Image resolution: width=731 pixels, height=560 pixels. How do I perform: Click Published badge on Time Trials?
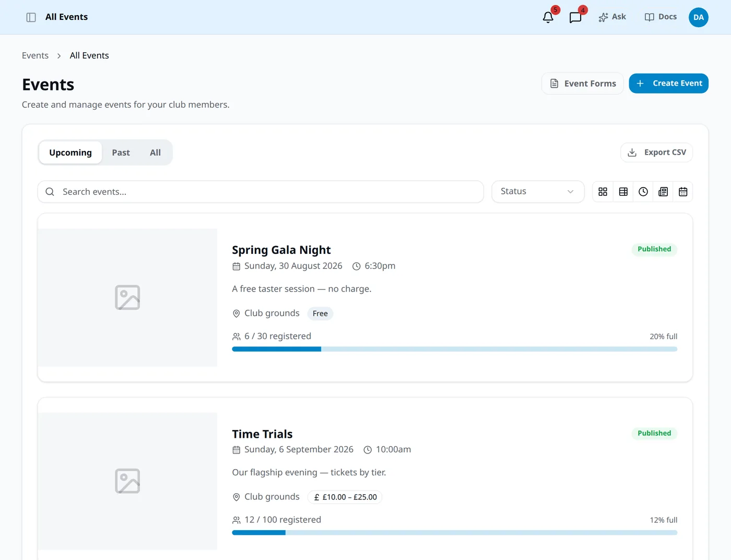coord(654,433)
